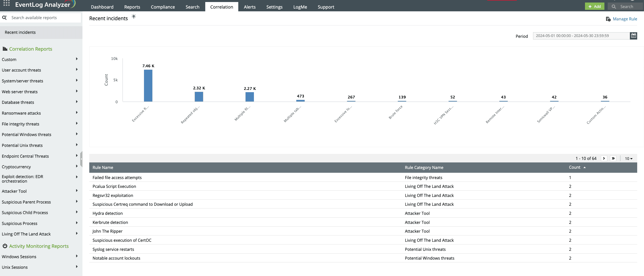Switch to the Alerts tab
The width and height of the screenshot is (644, 276).
pos(249,7)
